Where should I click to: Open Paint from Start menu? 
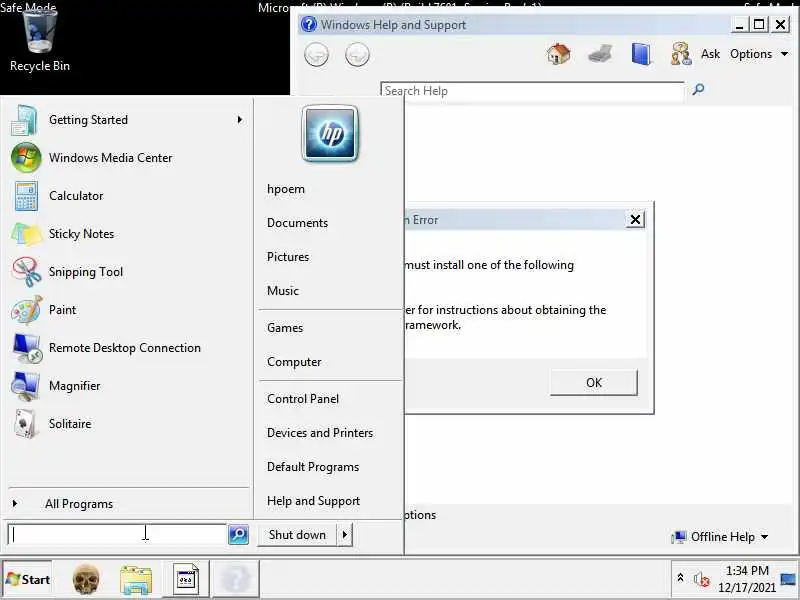[x=127, y=310]
